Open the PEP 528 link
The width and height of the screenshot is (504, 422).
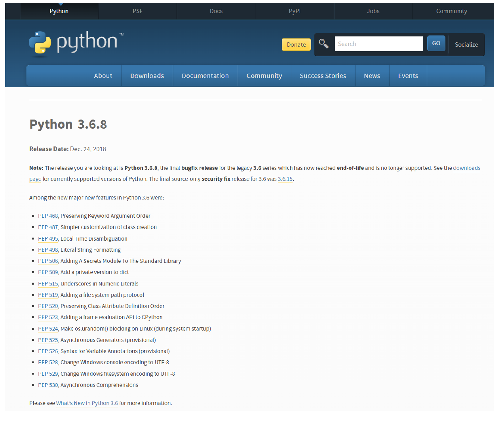[x=48, y=363]
